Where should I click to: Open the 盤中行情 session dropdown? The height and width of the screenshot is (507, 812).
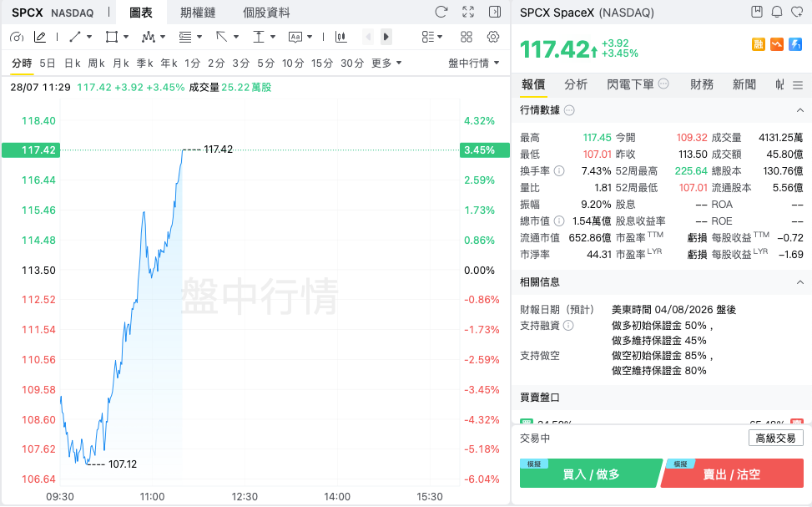click(x=473, y=63)
